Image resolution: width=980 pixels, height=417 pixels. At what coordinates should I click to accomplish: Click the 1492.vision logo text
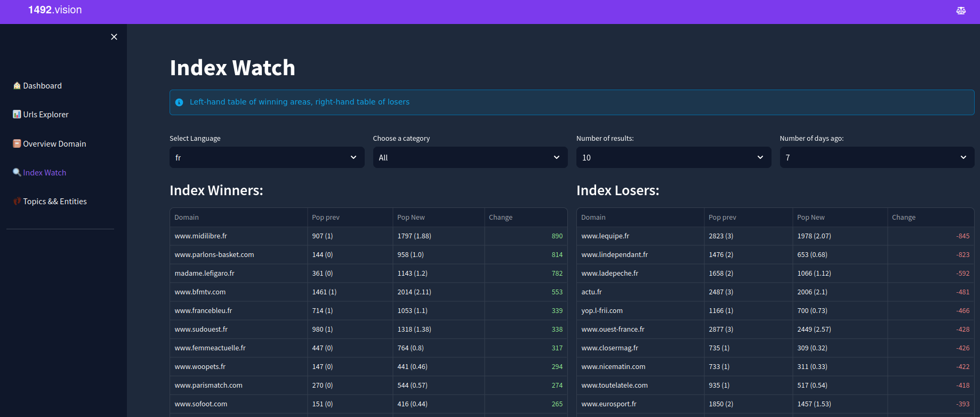pyautogui.click(x=55, y=10)
